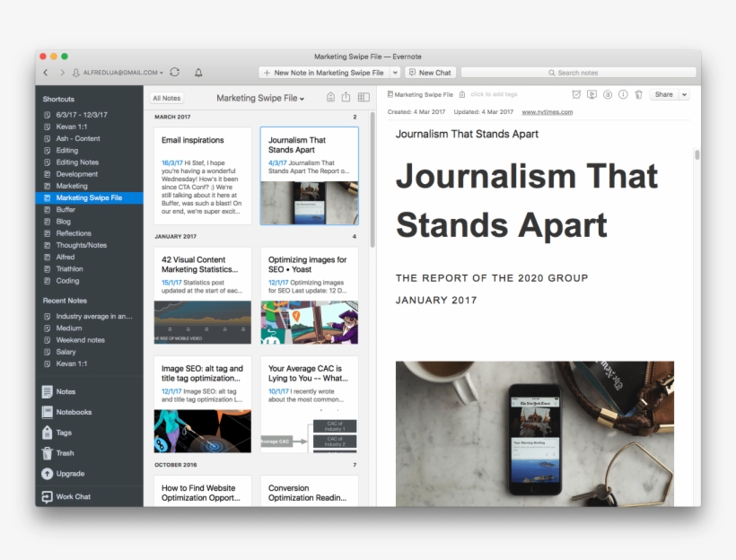Image resolution: width=736 pixels, height=560 pixels.
Task: Open the note list view options icon
Action: [364, 98]
